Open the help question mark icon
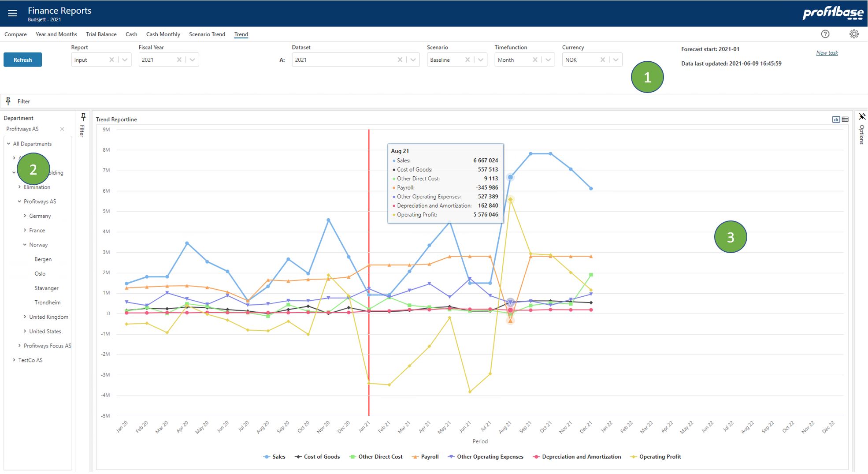The image size is (868, 474). pos(825,34)
